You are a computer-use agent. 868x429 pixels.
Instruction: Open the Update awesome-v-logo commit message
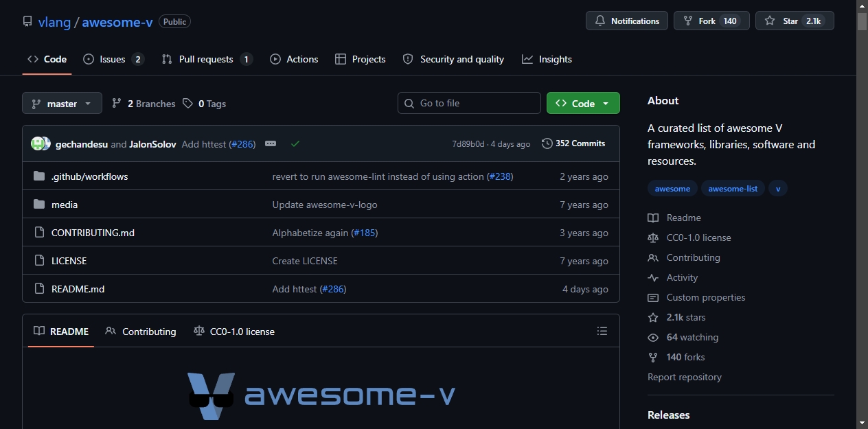click(325, 205)
